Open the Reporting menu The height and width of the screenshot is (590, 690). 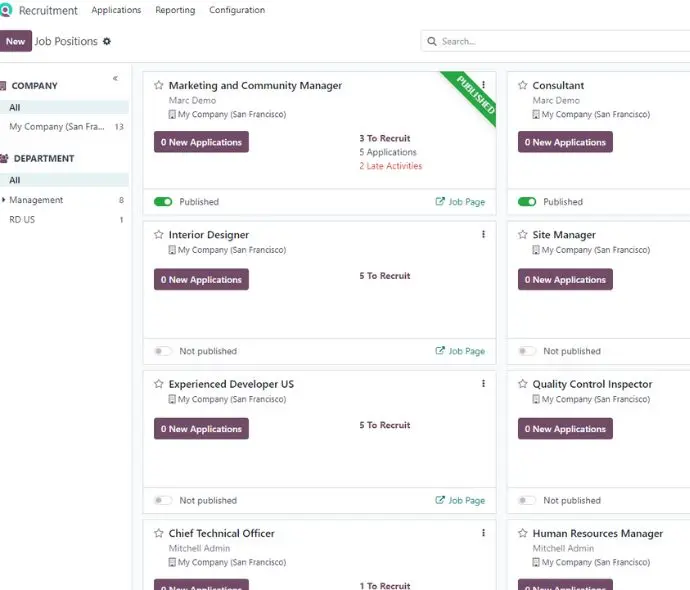pos(175,10)
